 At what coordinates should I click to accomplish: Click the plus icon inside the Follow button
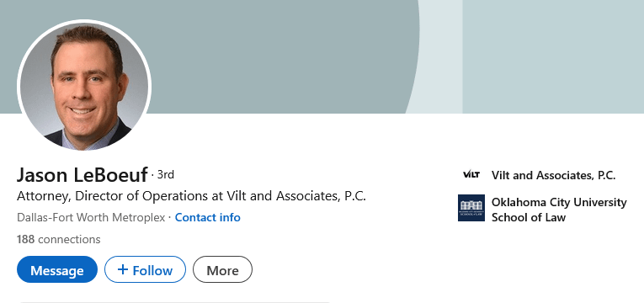(122, 269)
